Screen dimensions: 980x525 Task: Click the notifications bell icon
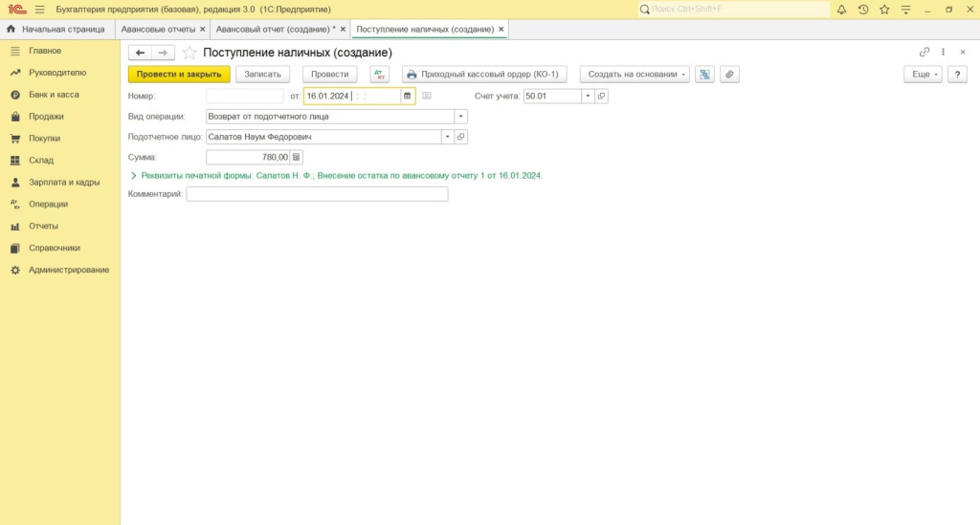[841, 9]
